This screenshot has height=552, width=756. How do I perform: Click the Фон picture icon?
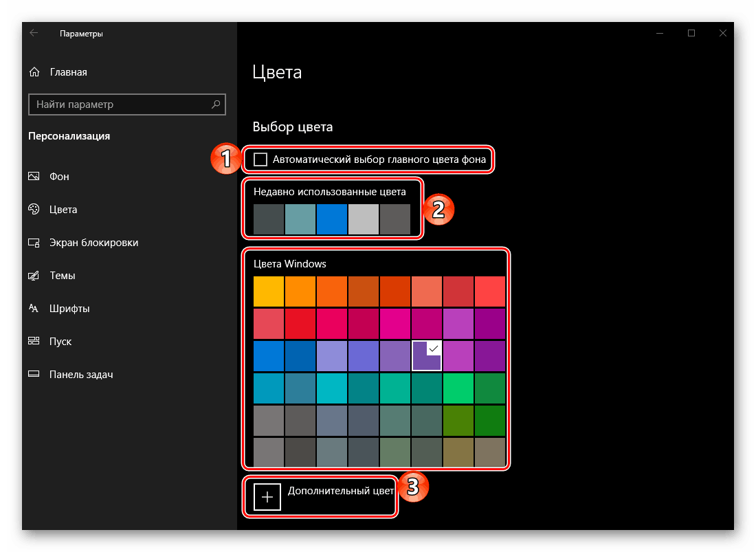pos(34,177)
